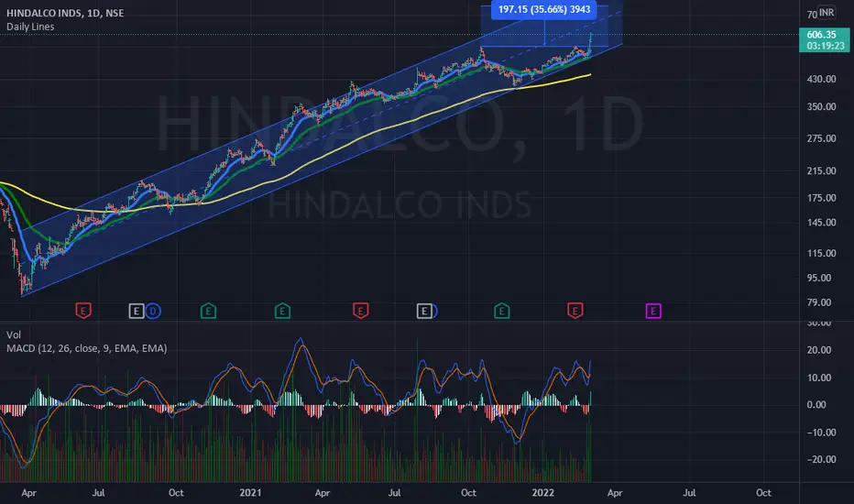Click the bar countdown timer 03:19:23
The height and width of the screenshot is (504, 854).
(x=825, y=46)
